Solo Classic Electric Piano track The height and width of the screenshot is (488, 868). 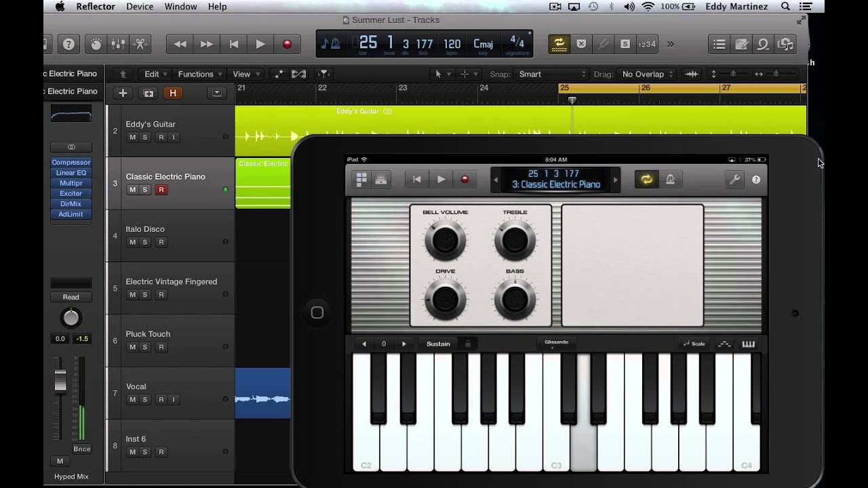(x=144, y=190)
